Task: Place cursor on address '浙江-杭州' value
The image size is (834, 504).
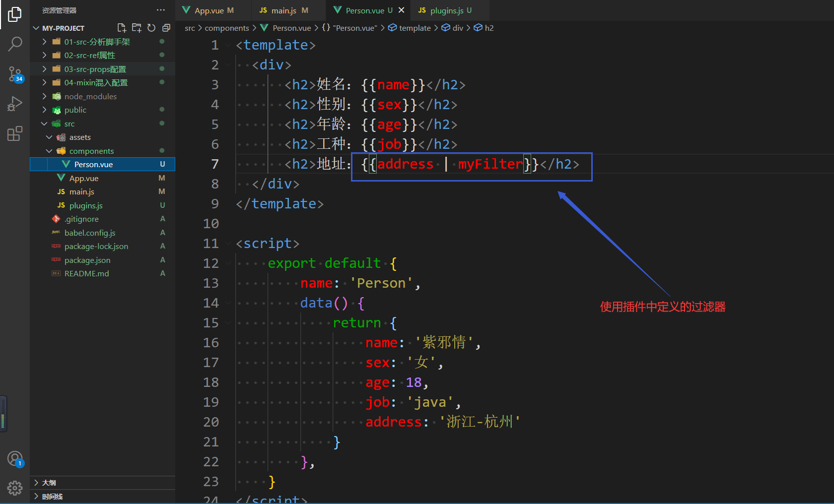Action: 480,422
